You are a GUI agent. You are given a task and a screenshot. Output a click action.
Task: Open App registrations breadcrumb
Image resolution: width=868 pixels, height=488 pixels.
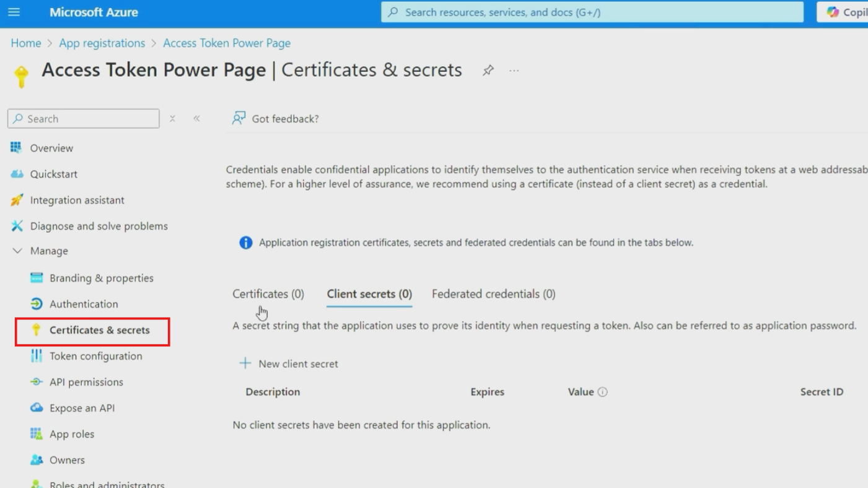(x=102, y=43)
